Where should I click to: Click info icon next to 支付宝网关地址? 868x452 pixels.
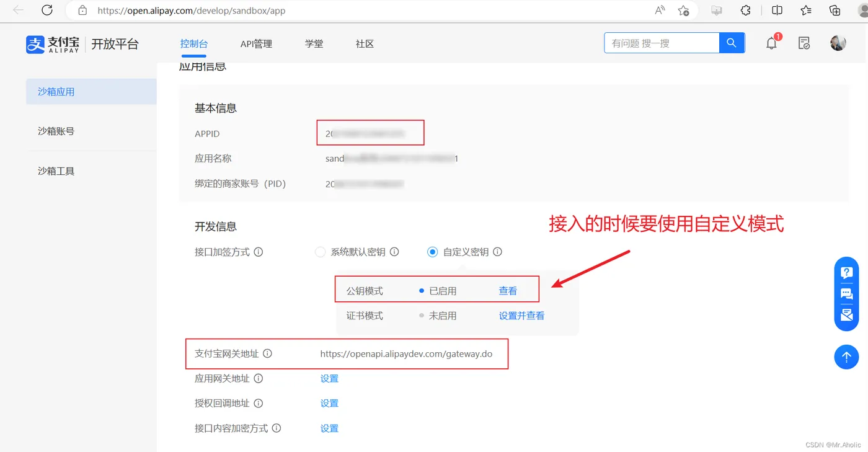267,353
